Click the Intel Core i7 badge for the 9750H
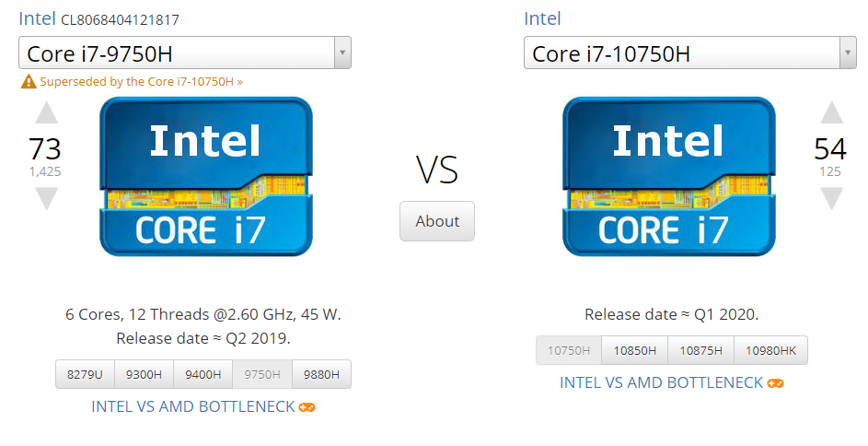 coord(206,177)
